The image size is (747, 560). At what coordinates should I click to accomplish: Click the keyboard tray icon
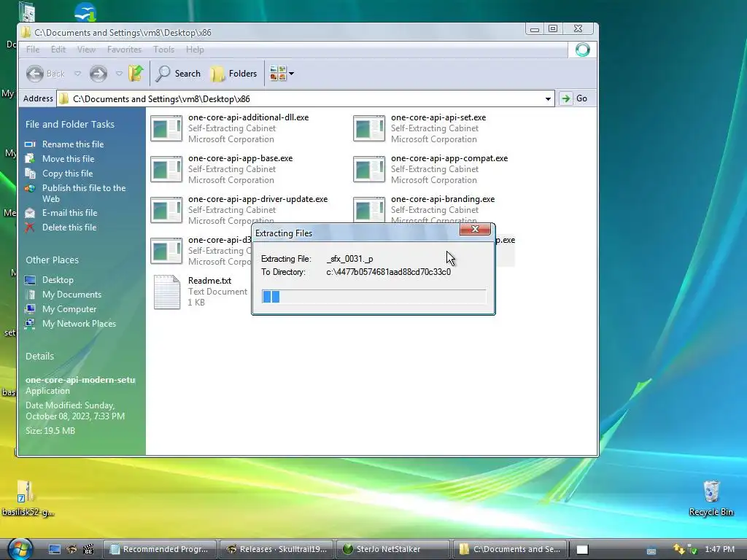click(651, 550)
